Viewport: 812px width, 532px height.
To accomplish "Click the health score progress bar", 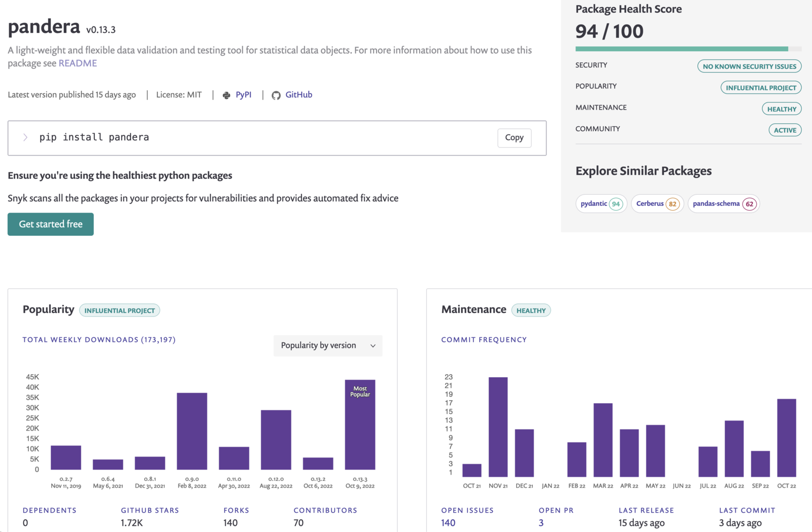I will (x=688, y=49).
